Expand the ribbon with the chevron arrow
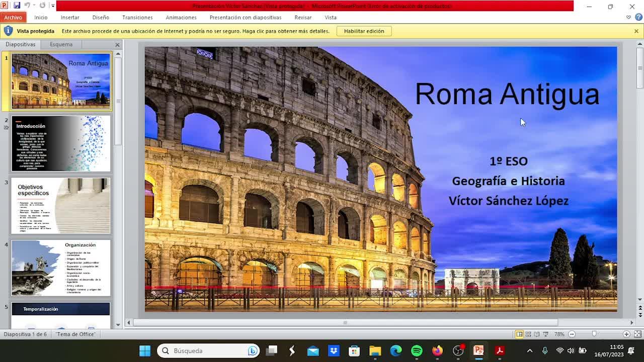The image size is (644, 362). [628, 17]
